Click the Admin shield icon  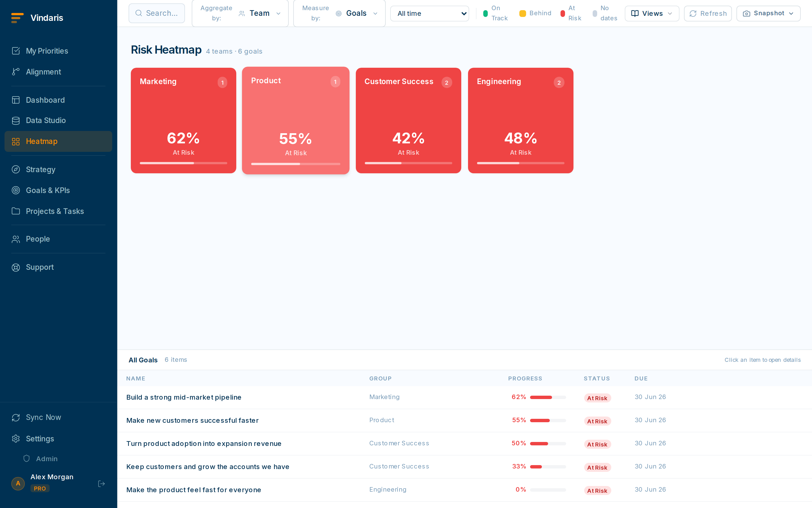point(27,458)
